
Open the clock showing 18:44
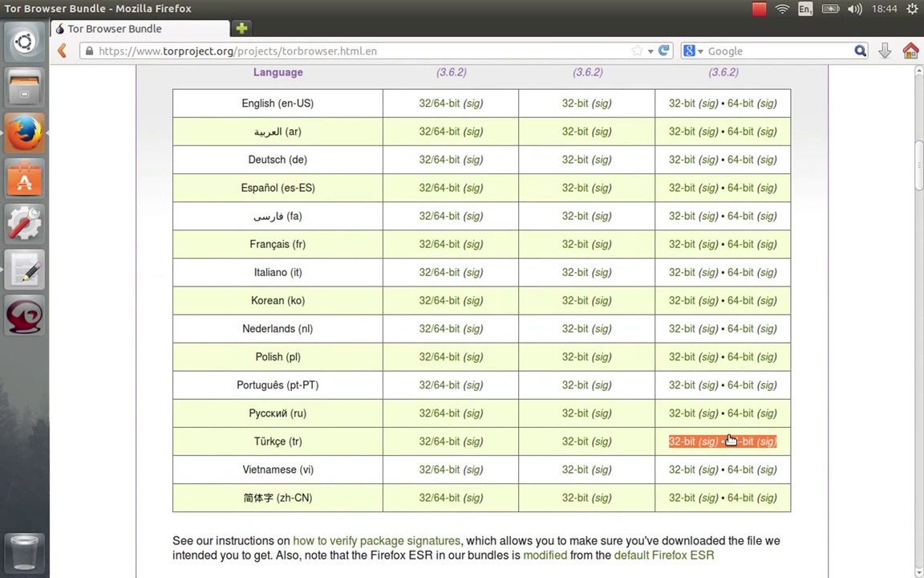[884, 9]
